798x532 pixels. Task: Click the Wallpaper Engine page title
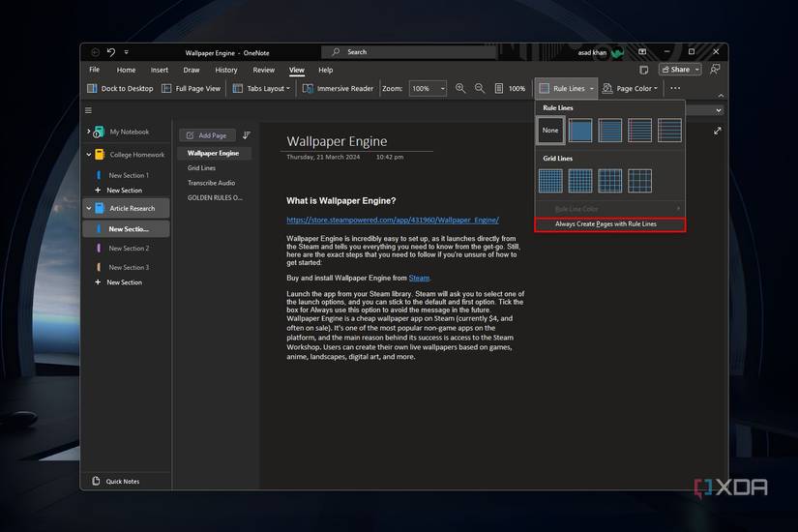337,141
